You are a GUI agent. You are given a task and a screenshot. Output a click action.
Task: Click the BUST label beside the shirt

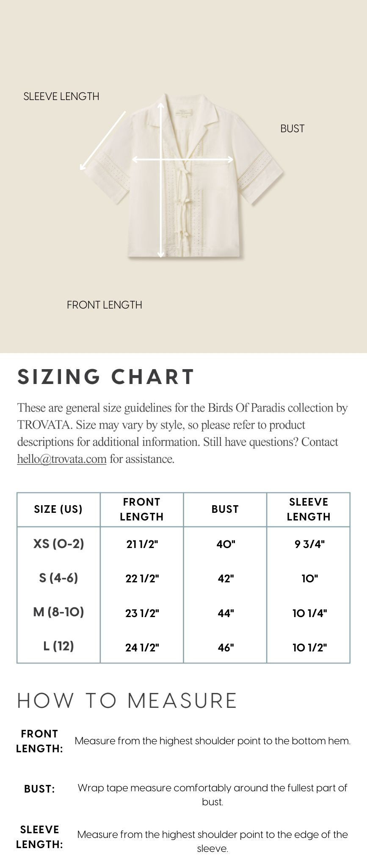tap(292, 129)
